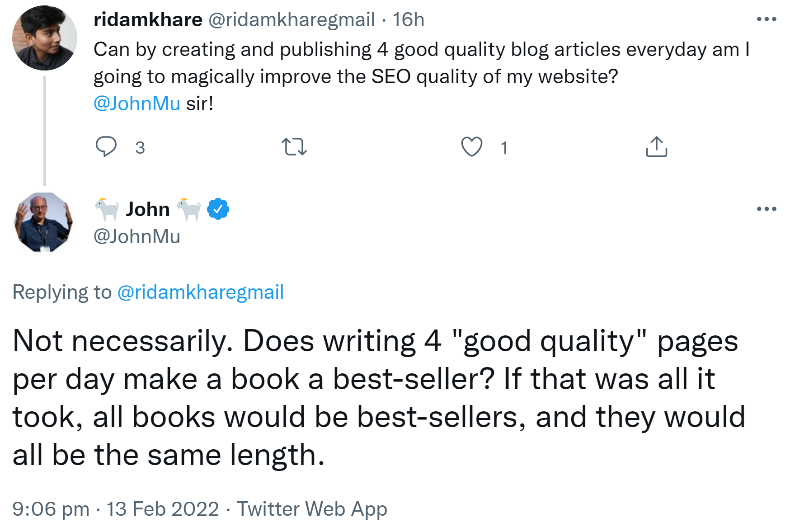Viewport: 790px width, 532px height.
Task: Select John's display name
Action: (x=147, y=208)
